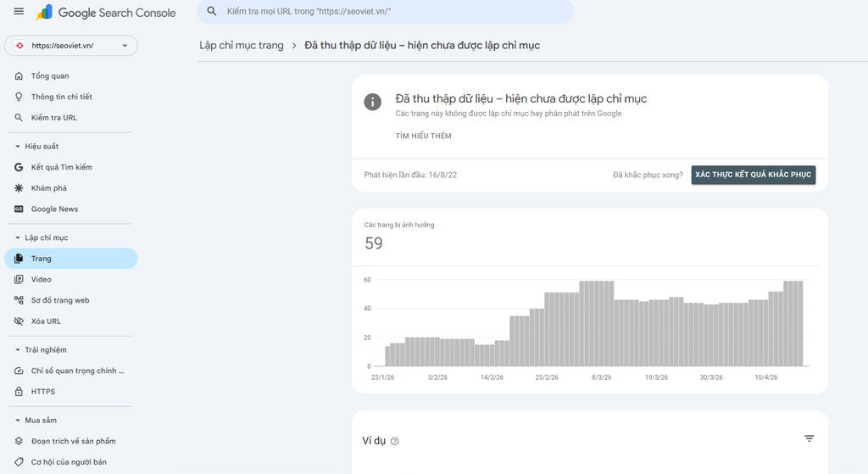Go back via Lập chỉ mục trang breadcrumb
This screenshot has height=474, width=868.
pos(242,46)
